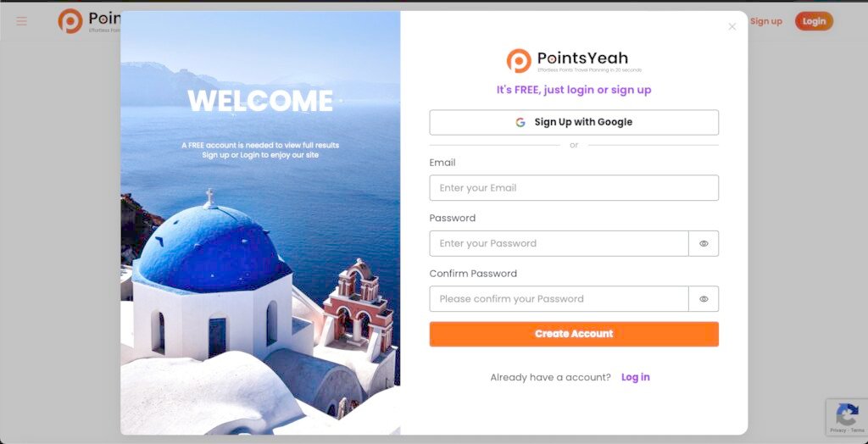868x444 pixels.
Task: Close the welcome sign-up dialog
Action: (x=732, y=26)
